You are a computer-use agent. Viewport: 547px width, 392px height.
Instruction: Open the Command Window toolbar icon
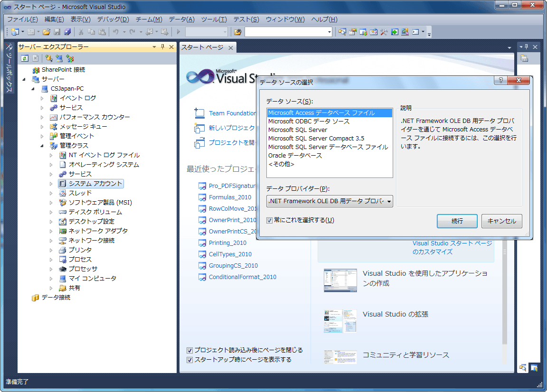415,32
